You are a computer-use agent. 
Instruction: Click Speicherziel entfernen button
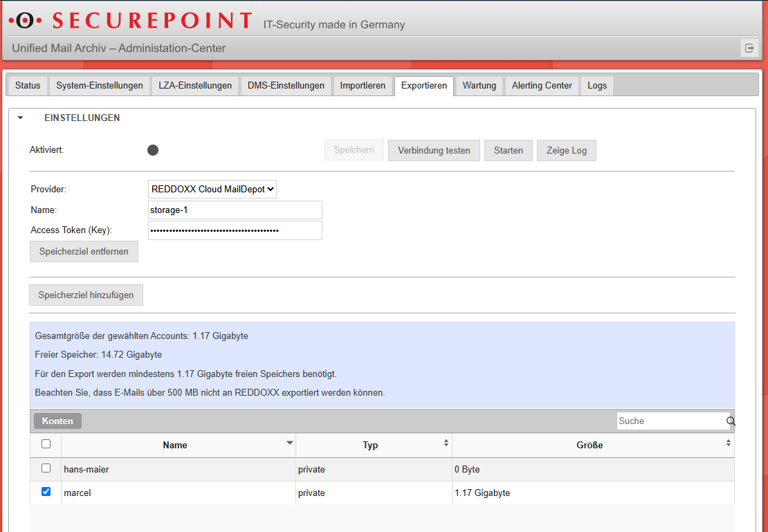click(84, 251)
